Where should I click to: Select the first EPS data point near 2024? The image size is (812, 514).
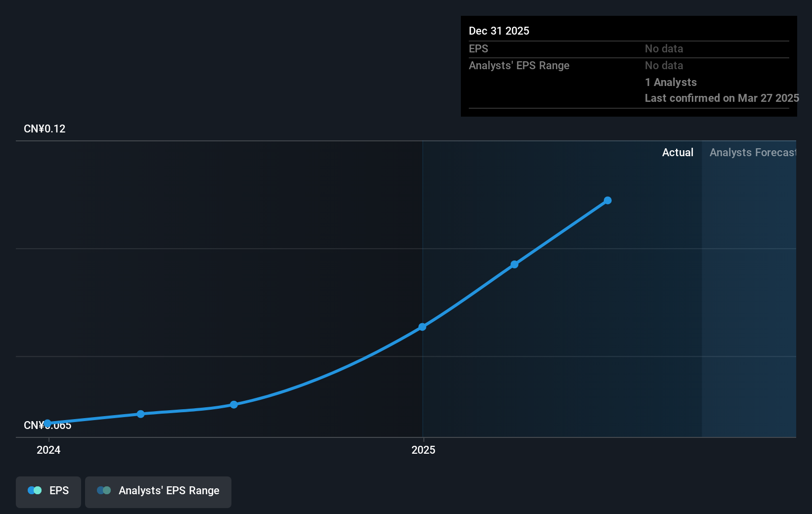(47, 423)
